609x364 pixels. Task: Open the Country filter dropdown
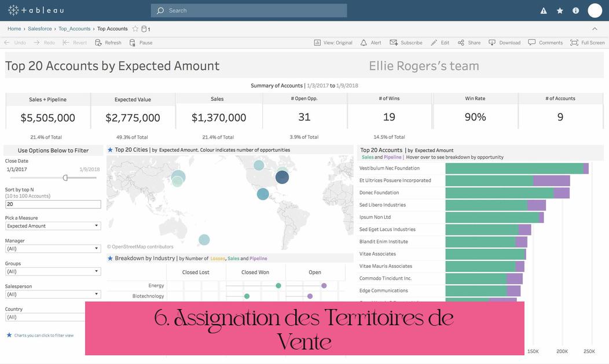[x=45, y=317]
